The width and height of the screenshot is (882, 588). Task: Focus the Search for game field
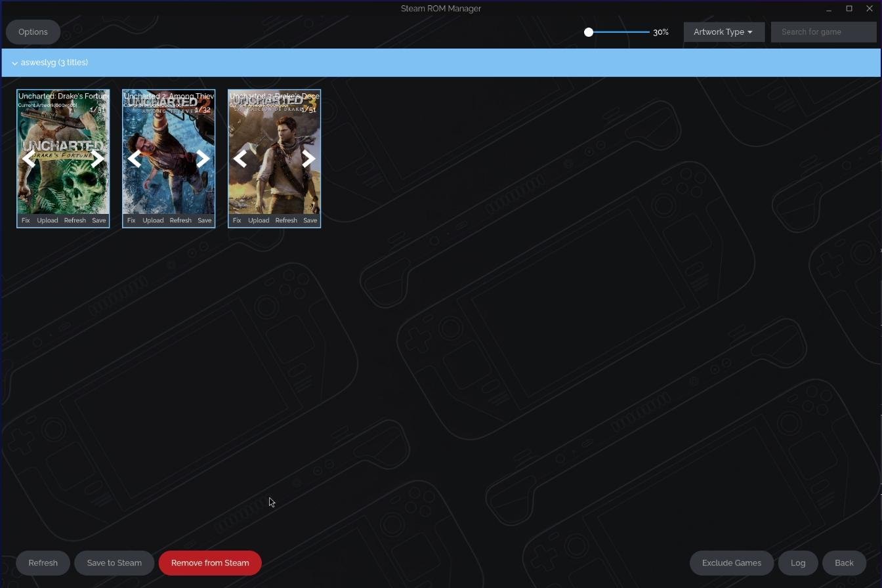click(x=824, y=32)
